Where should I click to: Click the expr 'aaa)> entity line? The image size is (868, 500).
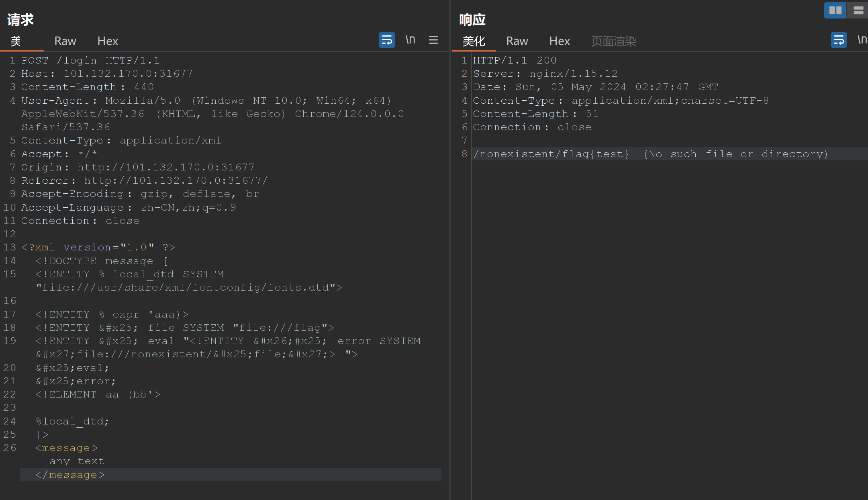click(x=112, y=314)
